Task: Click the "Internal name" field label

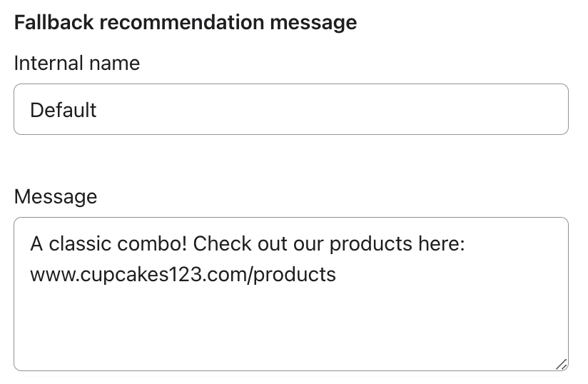Action: pos(77,63)
